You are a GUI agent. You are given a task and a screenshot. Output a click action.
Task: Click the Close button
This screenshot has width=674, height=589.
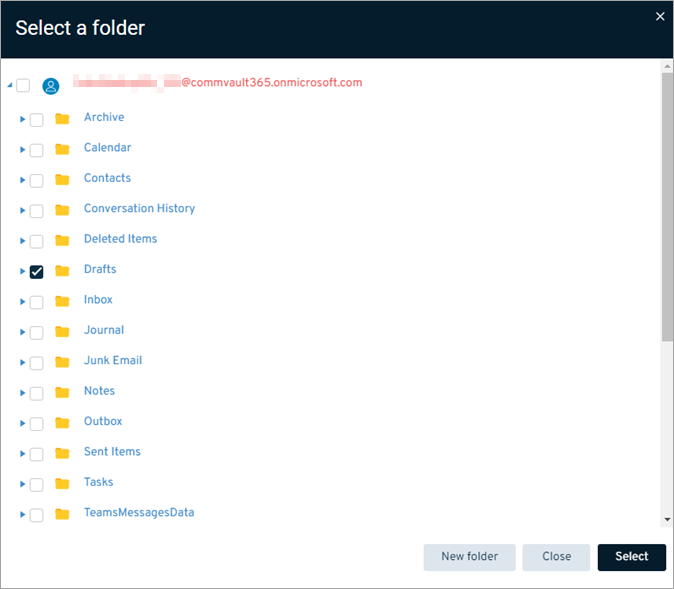tap(556, 557)
